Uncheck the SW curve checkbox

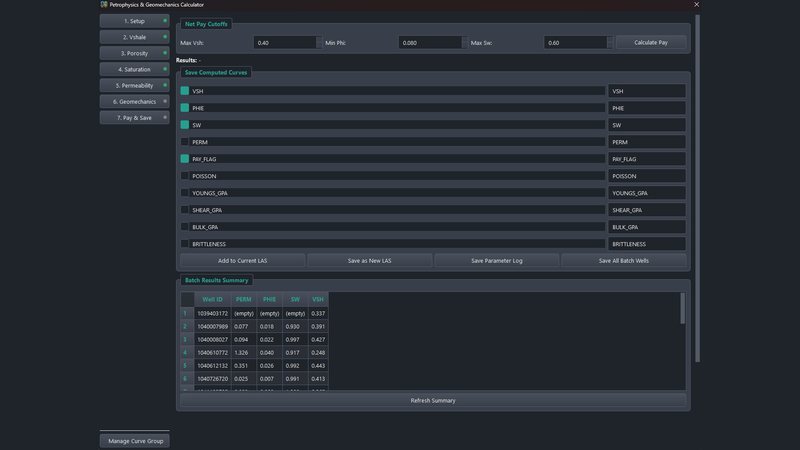[x=185, y=124]
